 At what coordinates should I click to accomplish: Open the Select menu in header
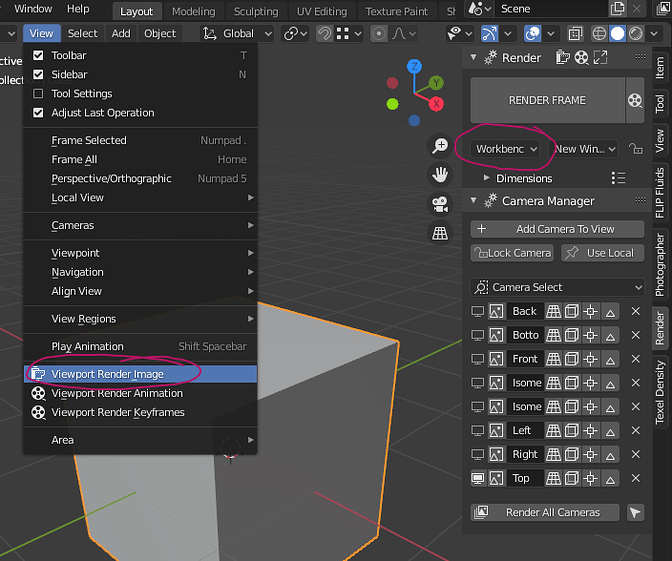(x=82, y=33)
